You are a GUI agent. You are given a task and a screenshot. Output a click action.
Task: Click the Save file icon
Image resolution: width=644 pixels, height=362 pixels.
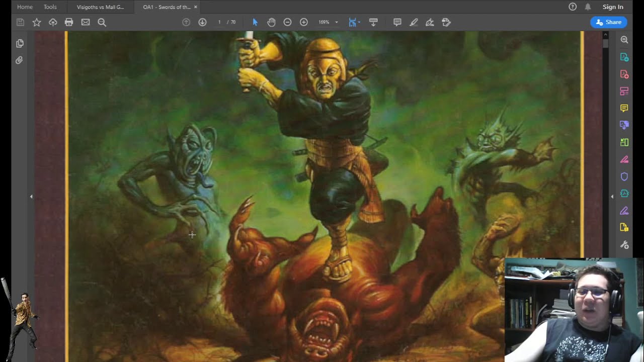point(20,22)
